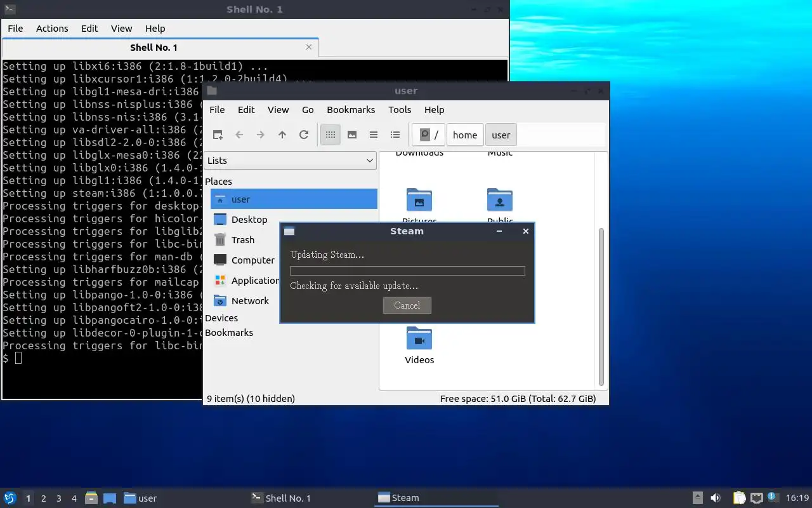Click the Steam dialog title bar icon

289,231
